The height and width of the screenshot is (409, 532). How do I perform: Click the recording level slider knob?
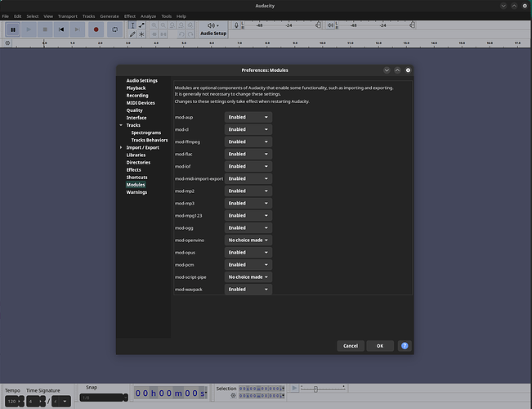tap(318, 25)
